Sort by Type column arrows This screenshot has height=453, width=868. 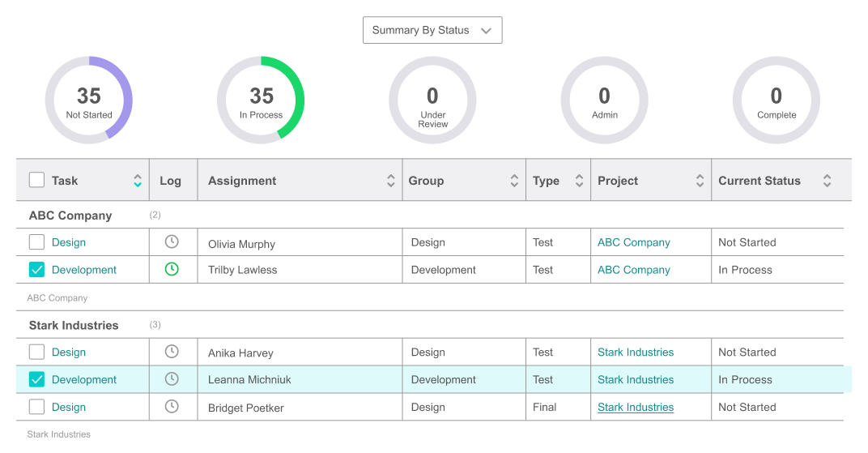coord(579,181)
